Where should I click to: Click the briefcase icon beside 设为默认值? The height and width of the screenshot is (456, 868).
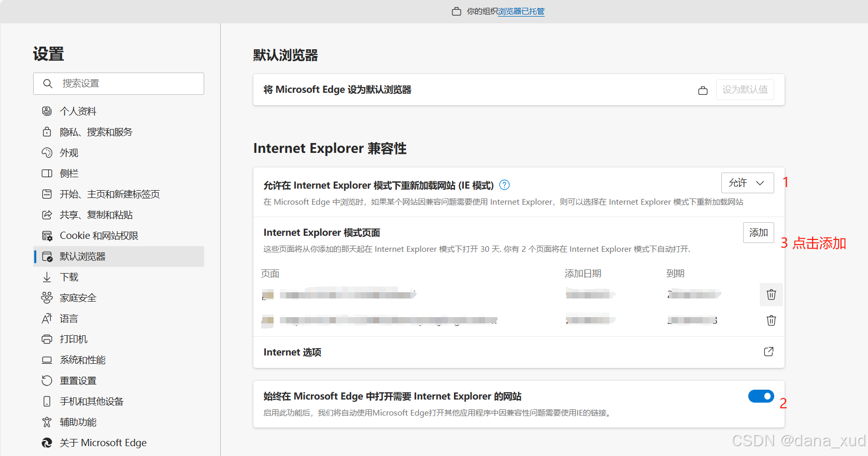703,90
